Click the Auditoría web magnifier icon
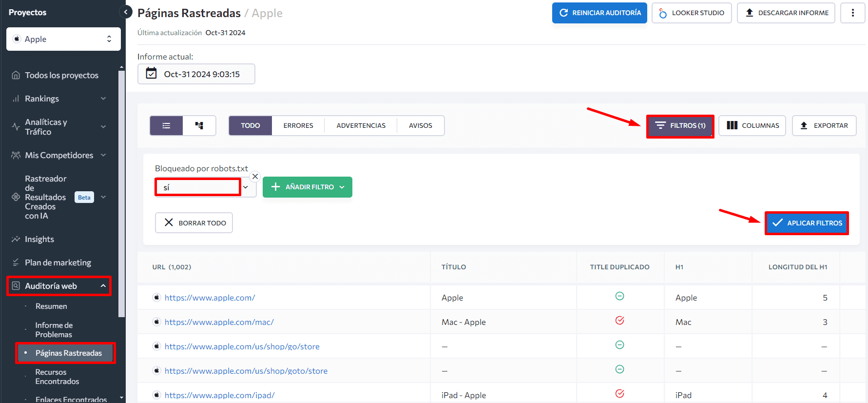868x403 pixels. pos(16,286)
